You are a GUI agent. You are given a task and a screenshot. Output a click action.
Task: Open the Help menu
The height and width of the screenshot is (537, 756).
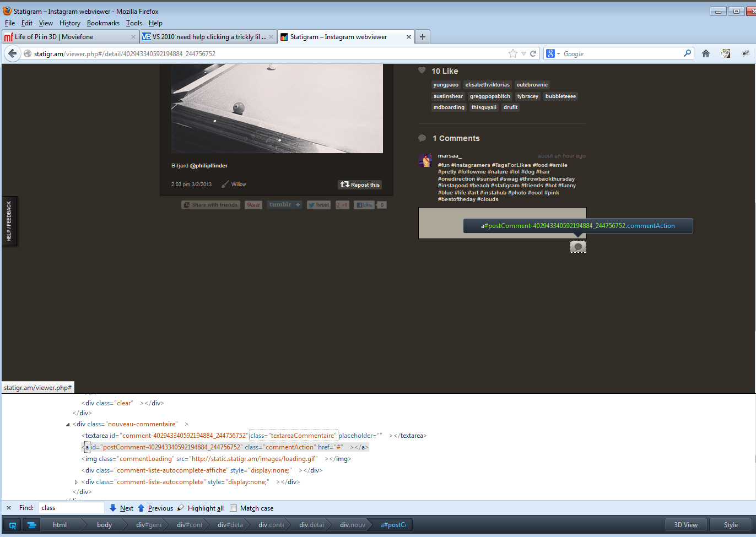(x=155, y=23)
